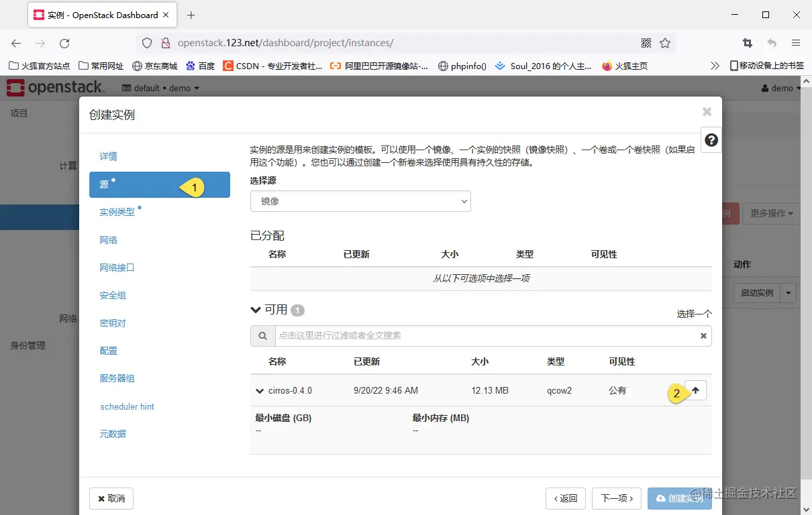Allocate cirros-0.4.0 image using up-arrow icon
Screen dimensions: 812x515
click(695, 390)
